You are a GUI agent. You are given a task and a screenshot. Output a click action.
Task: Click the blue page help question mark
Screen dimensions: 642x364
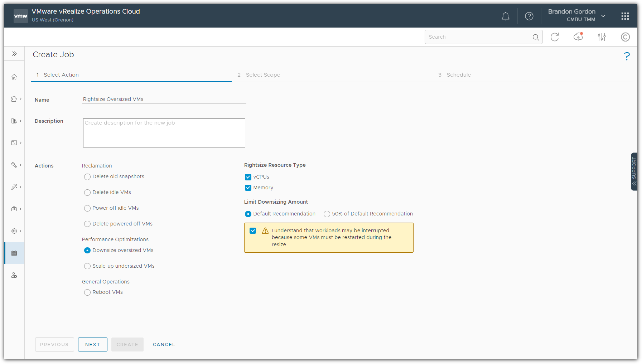click(x=627, y=56)
